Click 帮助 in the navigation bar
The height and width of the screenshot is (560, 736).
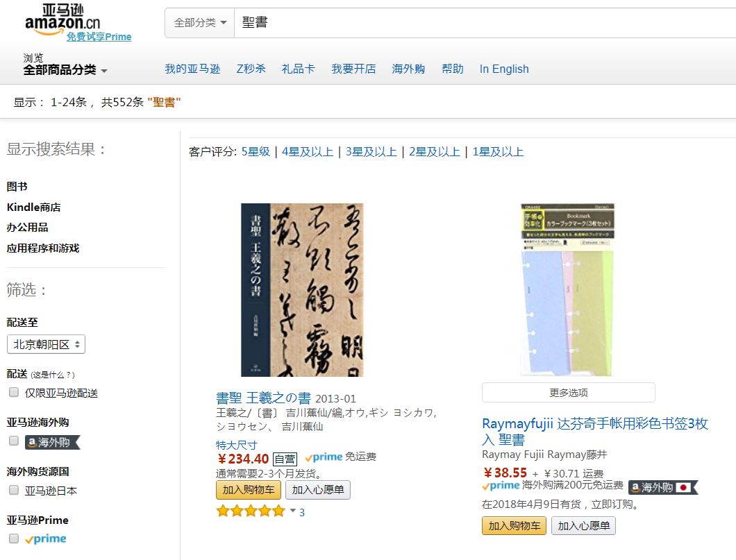pyautogui.click(x=453, y=69)
